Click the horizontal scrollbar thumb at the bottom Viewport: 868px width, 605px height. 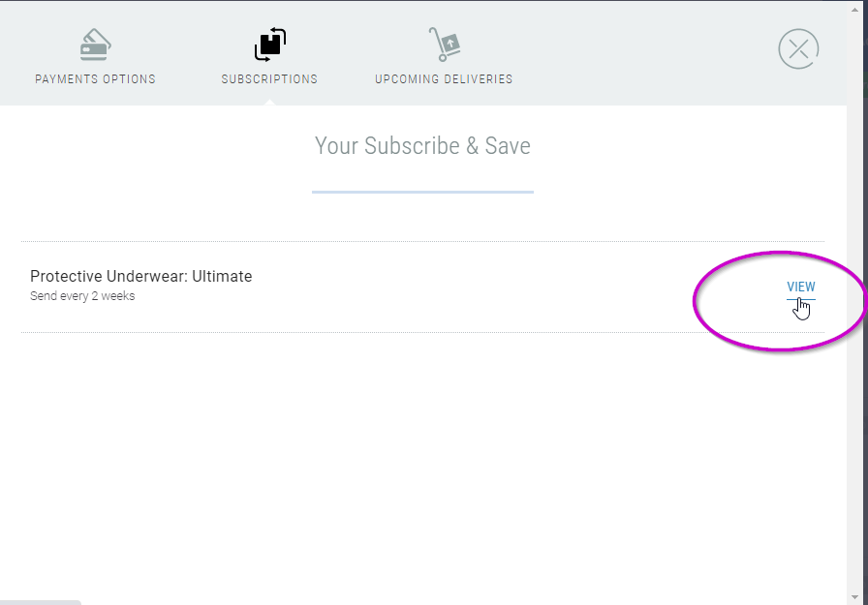click(x=41, y=602)
